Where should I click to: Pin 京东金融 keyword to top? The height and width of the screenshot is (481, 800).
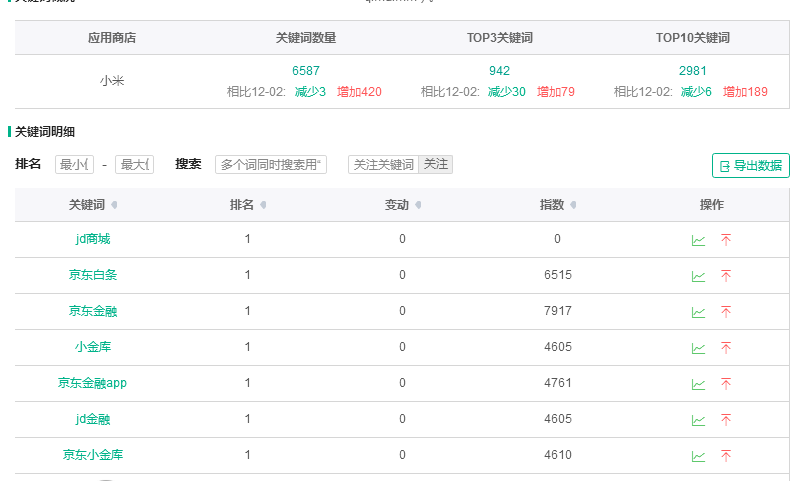pyautogui.click(x=726, y=312)
